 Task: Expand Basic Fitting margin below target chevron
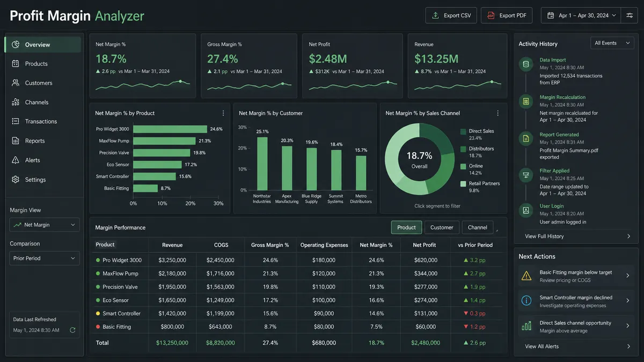click(628, 276)
